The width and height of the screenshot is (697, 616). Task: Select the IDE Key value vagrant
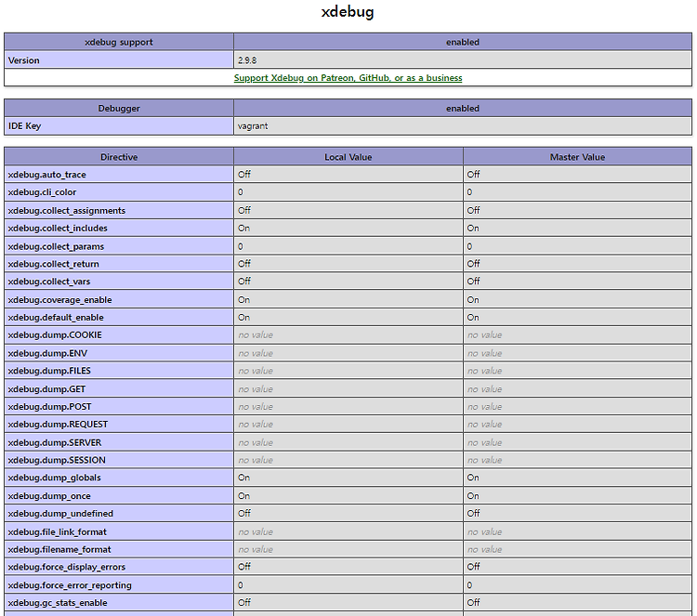[253, 125]
